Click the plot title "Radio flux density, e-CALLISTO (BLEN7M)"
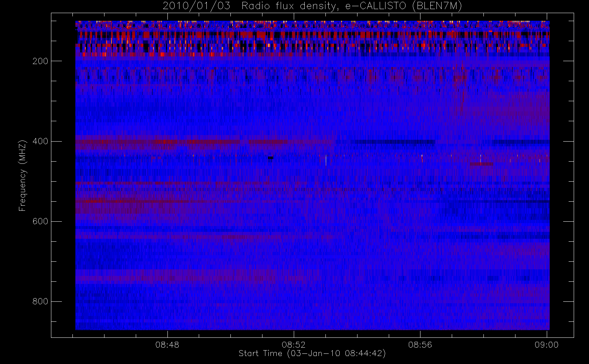589x364 pixels. coord(352,6)
